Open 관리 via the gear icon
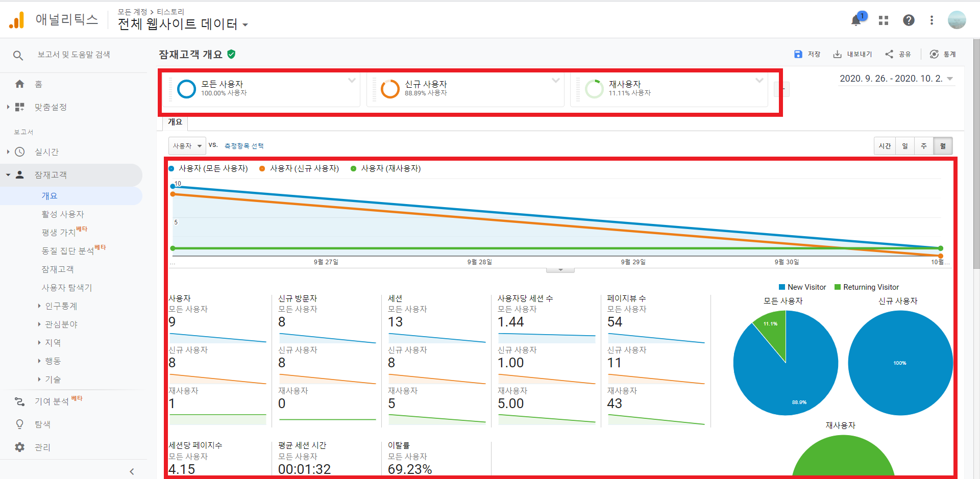This screenshot has width=980, height=479. pos(19,447)
